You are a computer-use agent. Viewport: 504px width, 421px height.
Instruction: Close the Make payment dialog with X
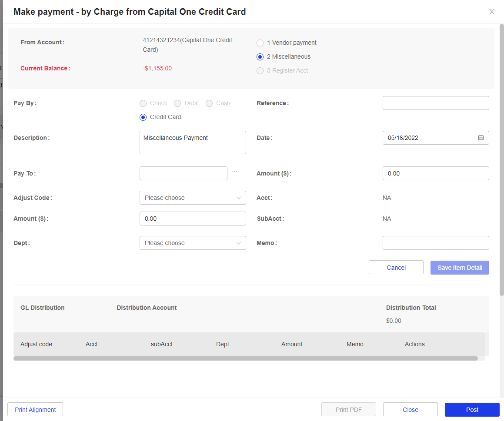point(491,12)
